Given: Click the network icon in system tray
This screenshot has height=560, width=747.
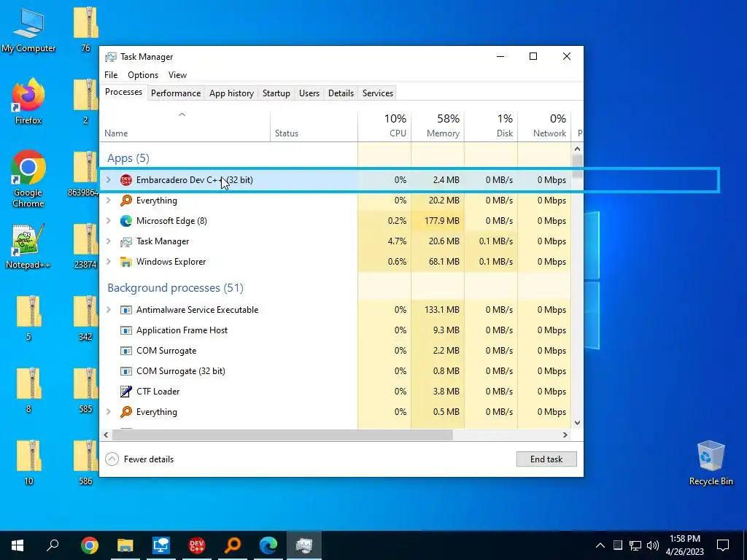Looking at the screenshot, I should click(x=635, y=545).
